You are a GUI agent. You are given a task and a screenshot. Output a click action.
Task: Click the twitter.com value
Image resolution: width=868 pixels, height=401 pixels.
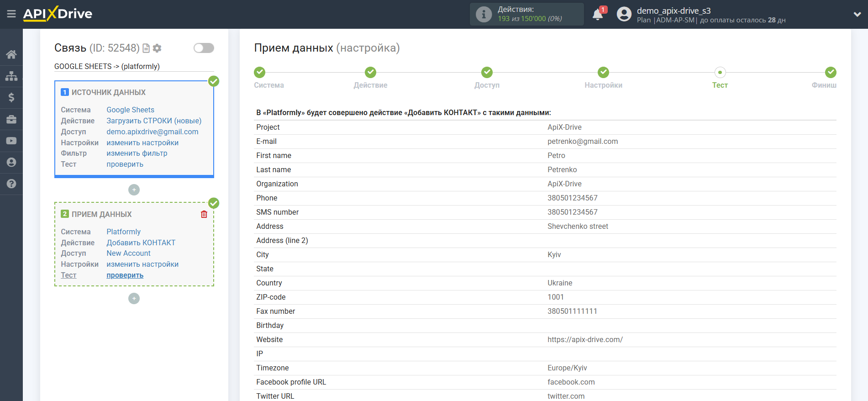[566, 396]
